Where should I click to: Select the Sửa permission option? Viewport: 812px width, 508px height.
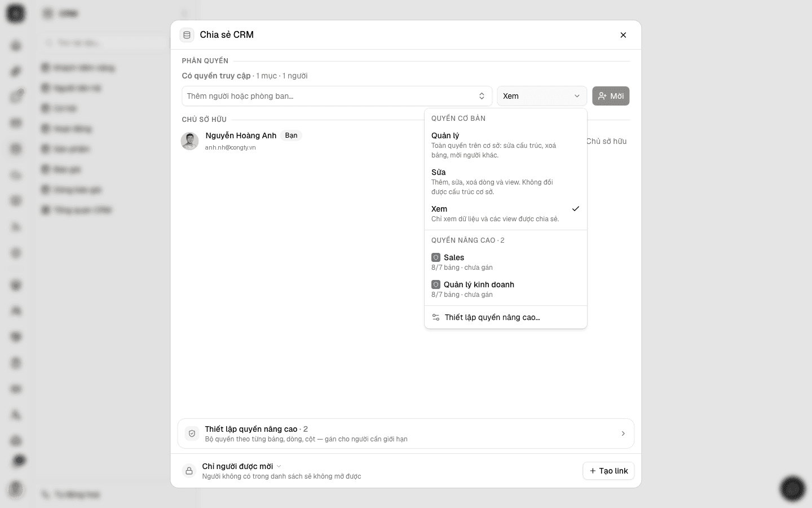pos(505,182)
